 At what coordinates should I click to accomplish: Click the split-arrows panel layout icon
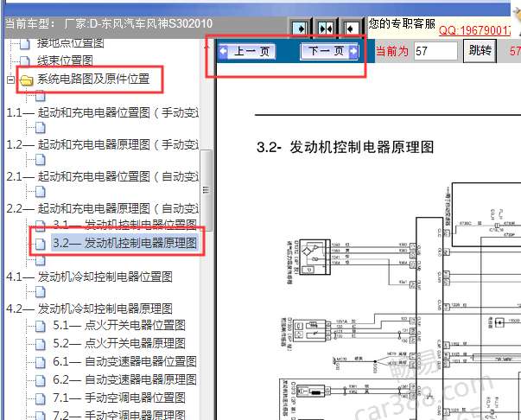coord(326,29)
